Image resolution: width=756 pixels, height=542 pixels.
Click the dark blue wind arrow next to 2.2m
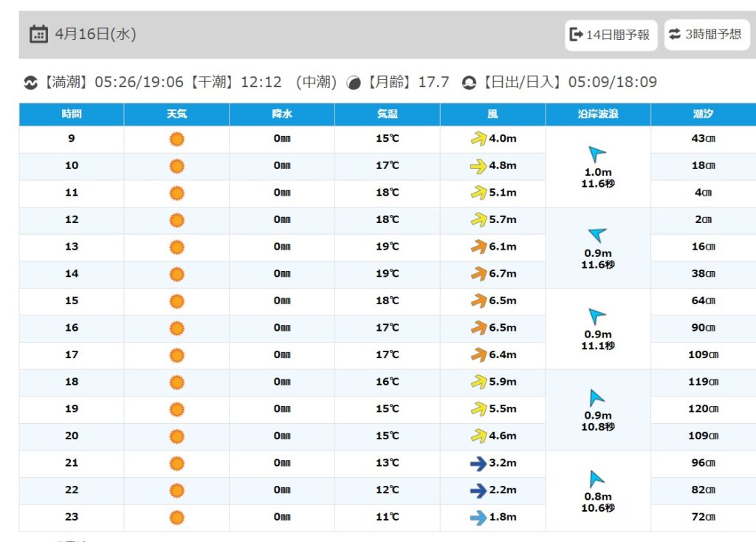pyautogui.click(x=478, y=490)
